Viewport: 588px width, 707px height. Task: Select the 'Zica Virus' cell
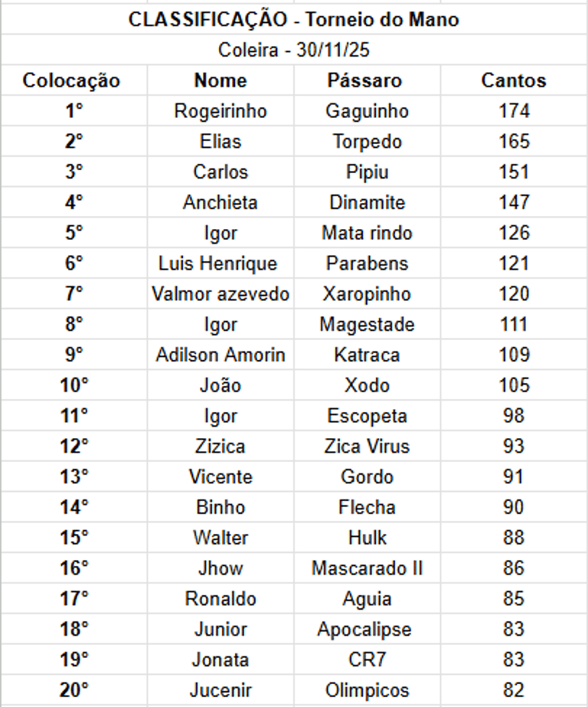[x=367, y=447]
